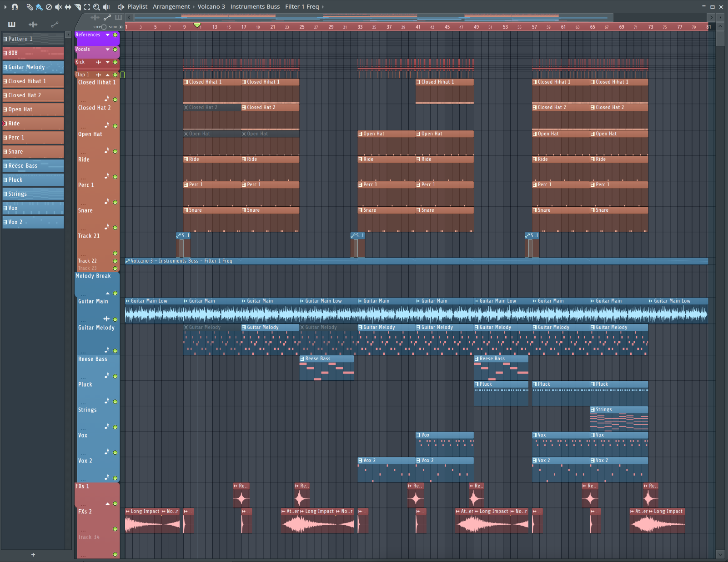The width and height of the screenshot is (728, 562).
Task: Select the Zoom magnifier tool
Action: point(96,7)
